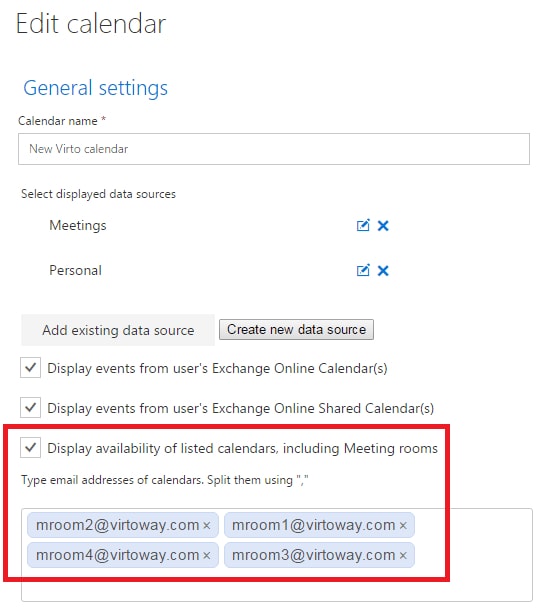Remove the Meetings data source

pos(383,226)
